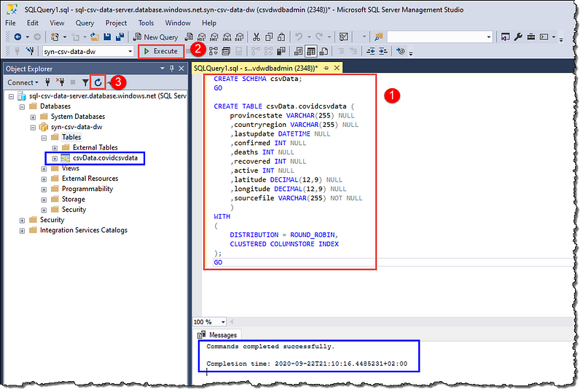Click the disconnect icon in Object Explorer
The height and width of the screenshot is (392, 583).
(x=60, y=82)
